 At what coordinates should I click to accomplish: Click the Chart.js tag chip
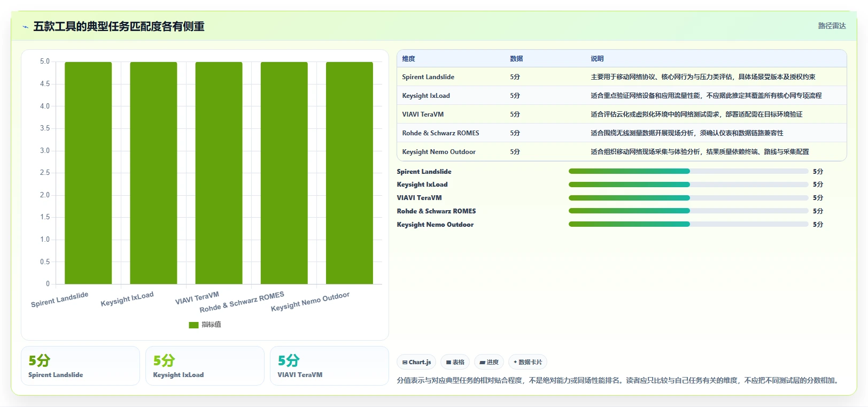(x=417, y=362)
